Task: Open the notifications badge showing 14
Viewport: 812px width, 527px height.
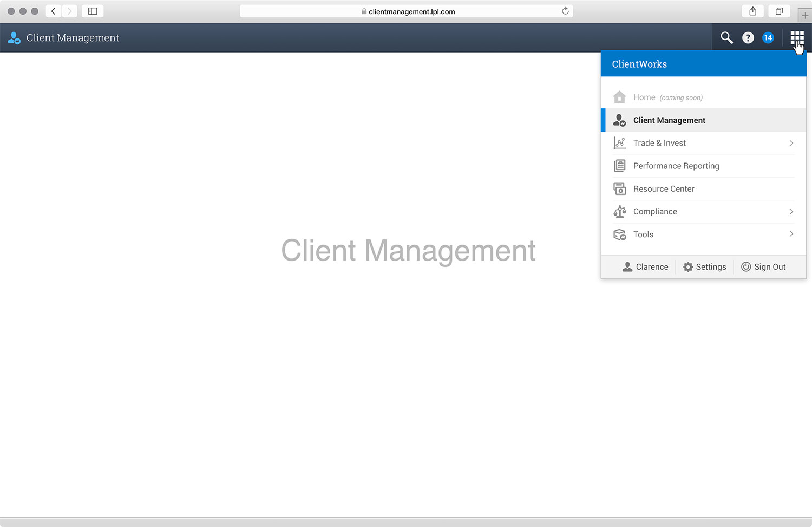Action: click(768, 37)
